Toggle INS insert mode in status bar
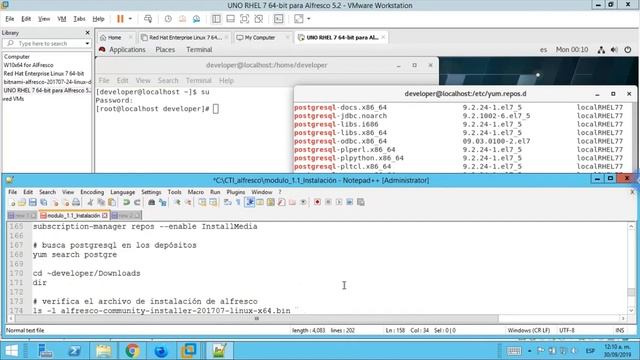The height and width of the screenshot is (360, 640). (x=620, y=330)
